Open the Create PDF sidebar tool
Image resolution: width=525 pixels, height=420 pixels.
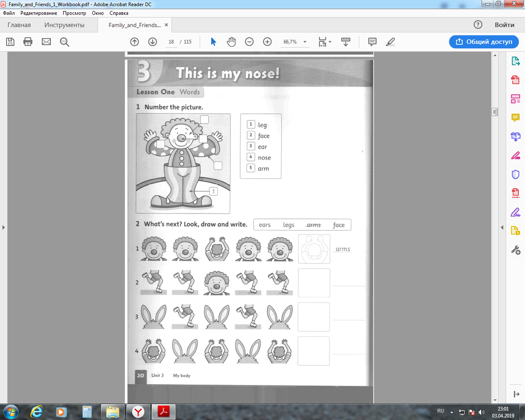(515, 80)
